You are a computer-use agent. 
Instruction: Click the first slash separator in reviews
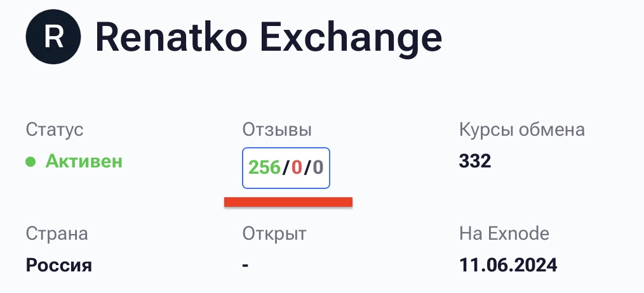pyautogui.click(x=286, y=168)
